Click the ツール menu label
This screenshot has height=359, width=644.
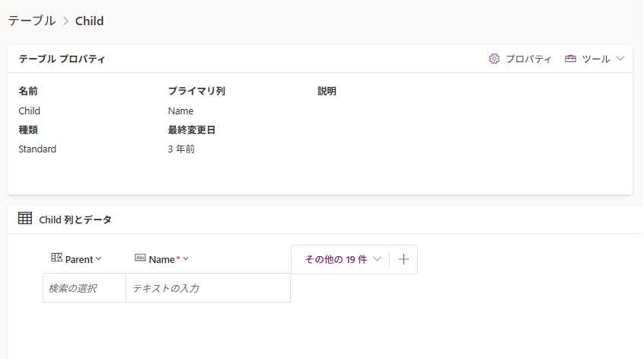click(595, 59)
